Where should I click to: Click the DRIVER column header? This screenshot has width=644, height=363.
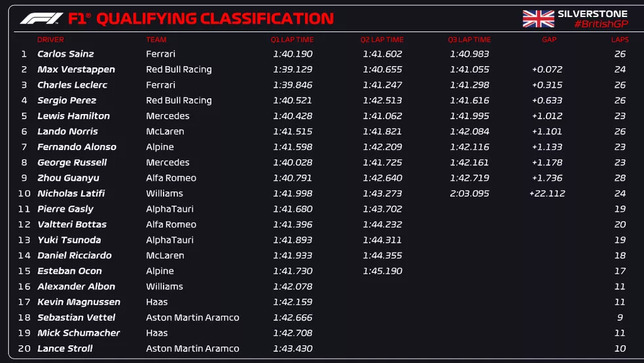tap(50, 39)
